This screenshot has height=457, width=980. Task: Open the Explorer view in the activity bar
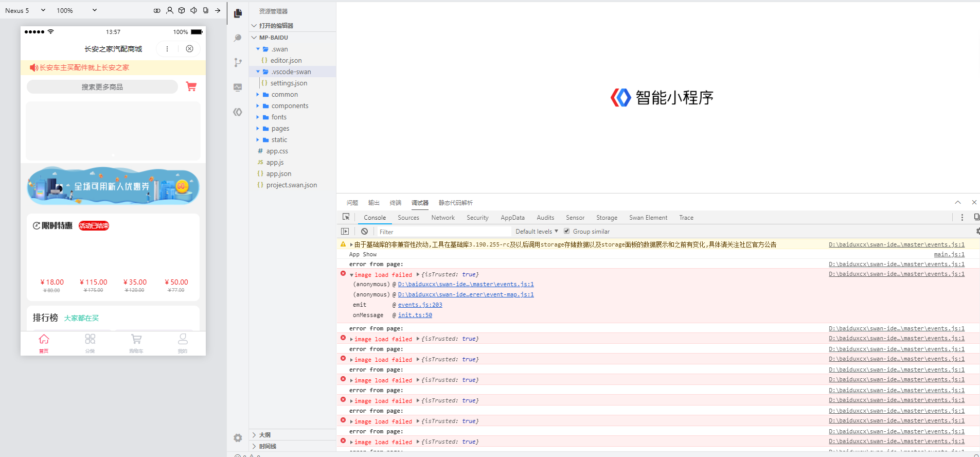[x=238, y=13]
